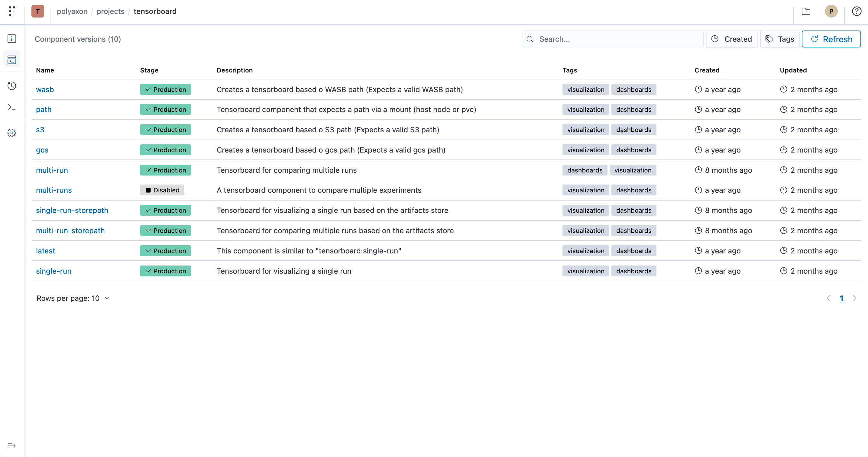Image resolution: width=868 pixels, height=457 pixels.
Task: Click the Name column header
Action: pyautogui.click(x=45, y=70)
